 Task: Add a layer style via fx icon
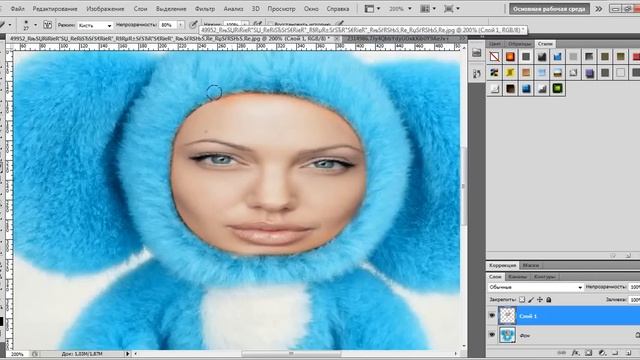pyautogui.click(x=575, y=353)
